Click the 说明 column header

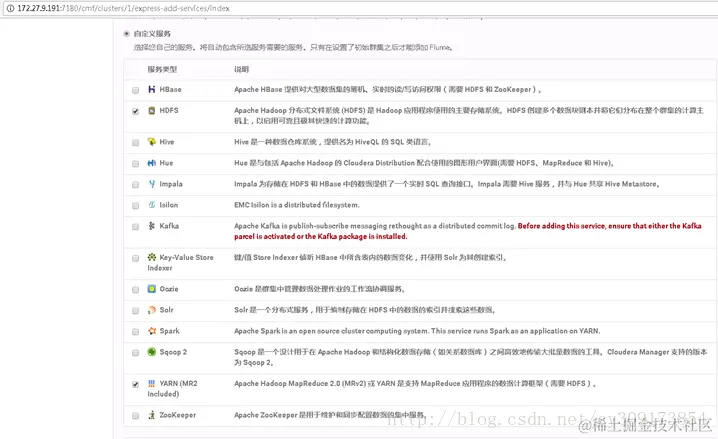[241, 69]
